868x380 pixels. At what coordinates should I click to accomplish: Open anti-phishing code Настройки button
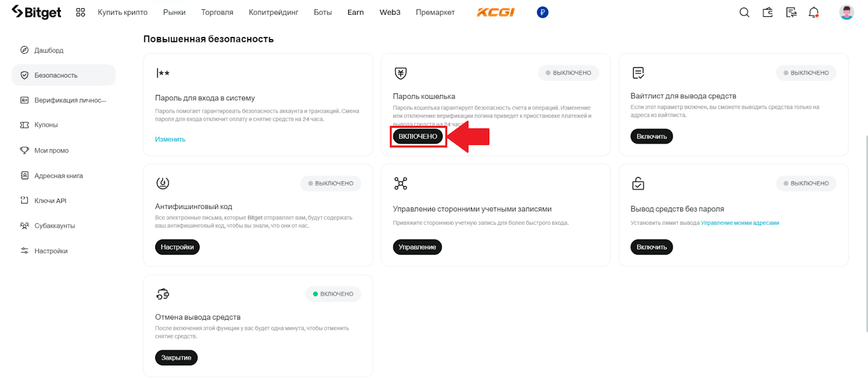pyautogui.click(x=177, y=247)
